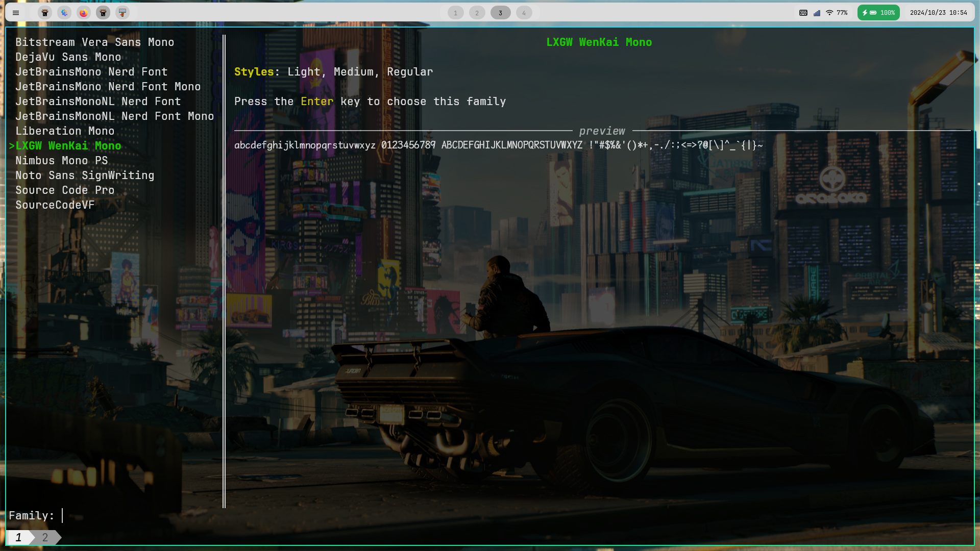The width and height of the screenshot is (980, 551).
Task: Click the Family search input field
Action: tap(63, 515)
